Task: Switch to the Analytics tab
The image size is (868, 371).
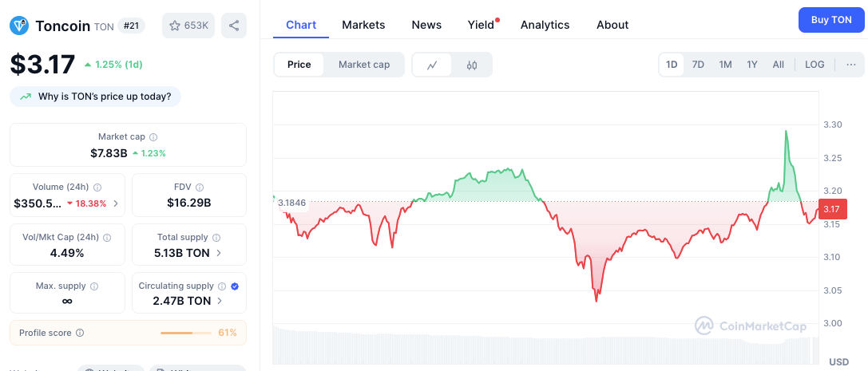Action: (x=545, y=25)
